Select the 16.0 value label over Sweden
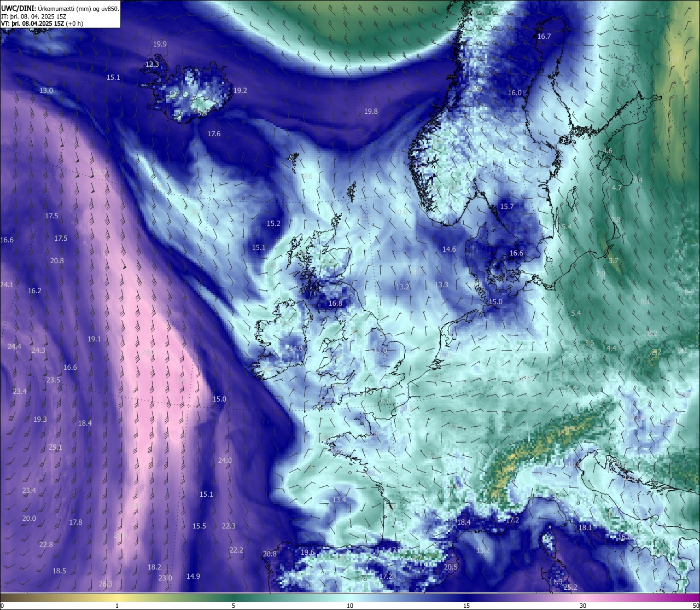 (515, 93)
